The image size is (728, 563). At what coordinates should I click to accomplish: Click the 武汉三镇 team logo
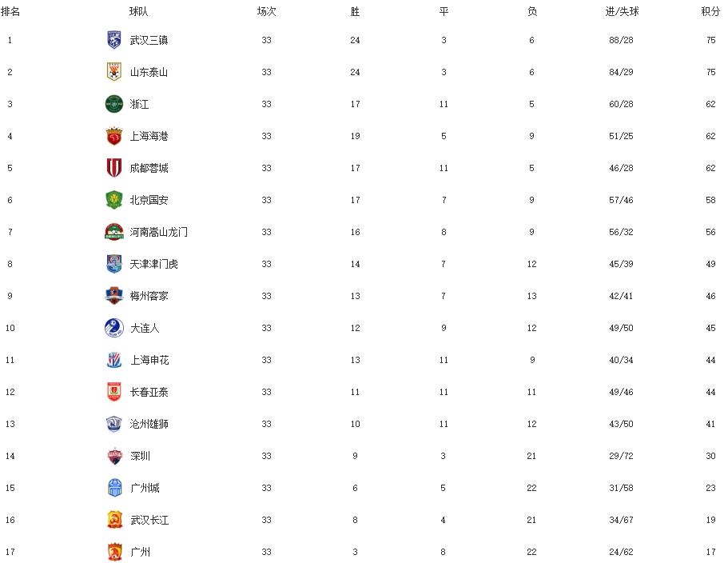[x=114, y=40]
